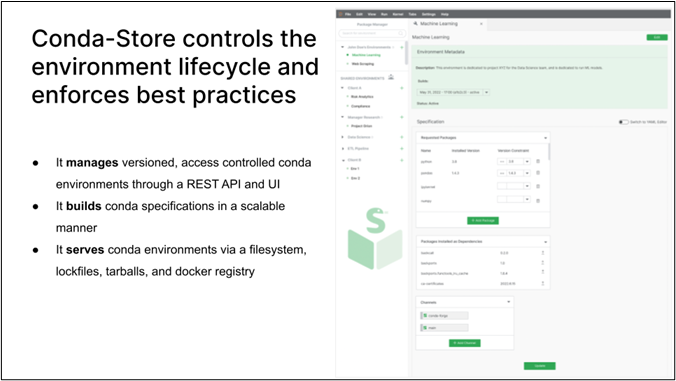This screenshot has height=381, width=676.
Task: Add an environment under ETL Pipeline
Action: tap(402, 149)
